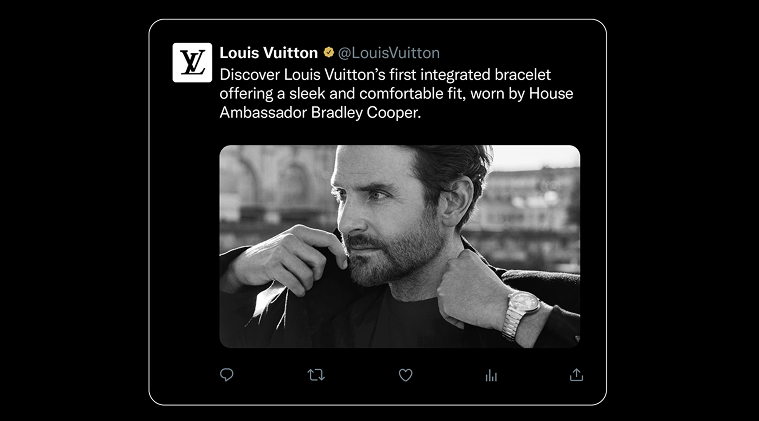Click the gold verified badge
759x421 pixels.
[x=327, y=53]
